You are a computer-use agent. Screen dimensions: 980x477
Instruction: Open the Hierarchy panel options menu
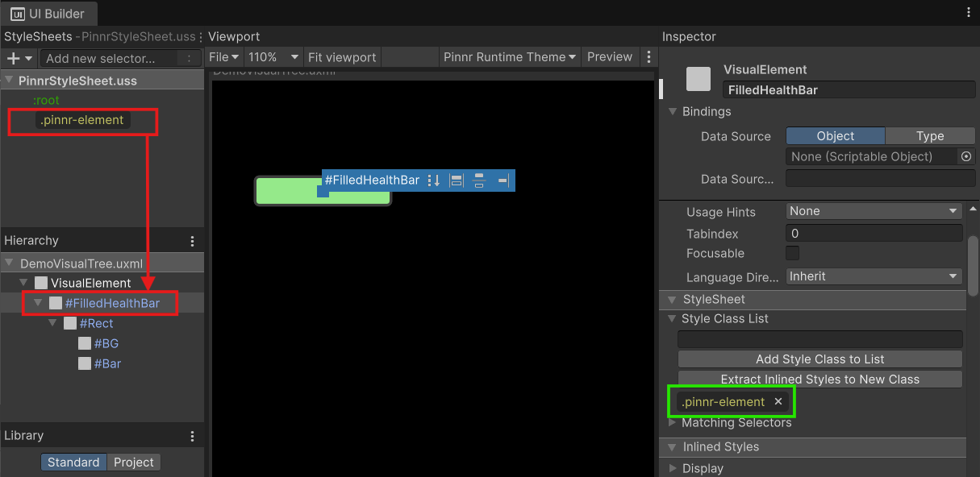pos(192,241)
